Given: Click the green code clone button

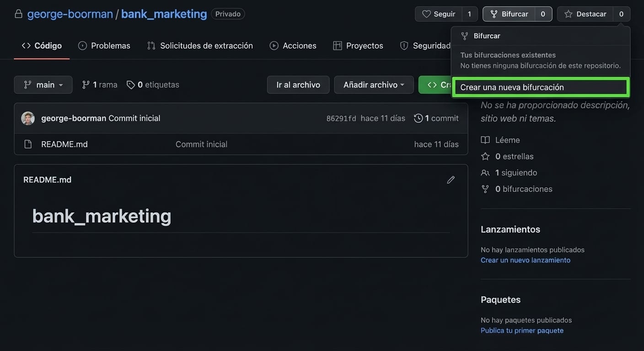Looking at the screenshot, I should click(435, 85).
